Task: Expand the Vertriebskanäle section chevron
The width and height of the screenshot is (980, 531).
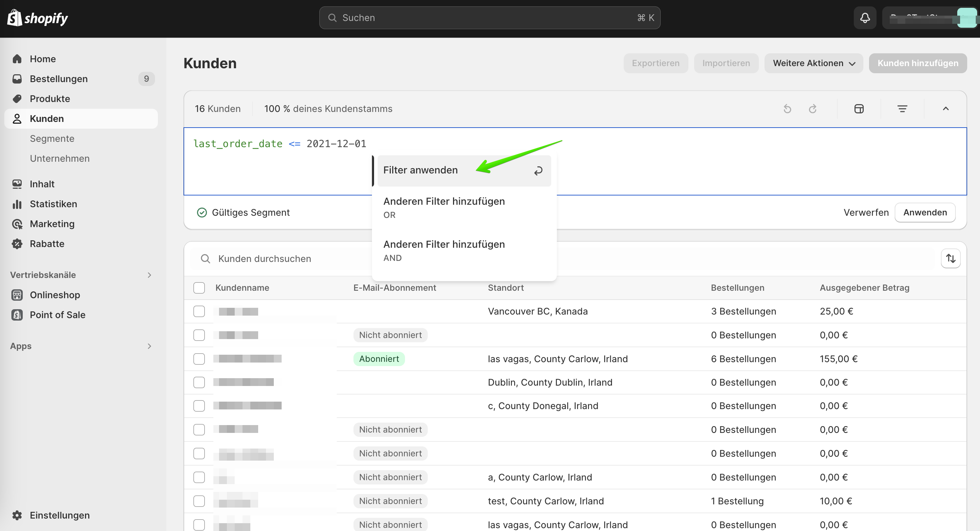Action: coord(149,275)
